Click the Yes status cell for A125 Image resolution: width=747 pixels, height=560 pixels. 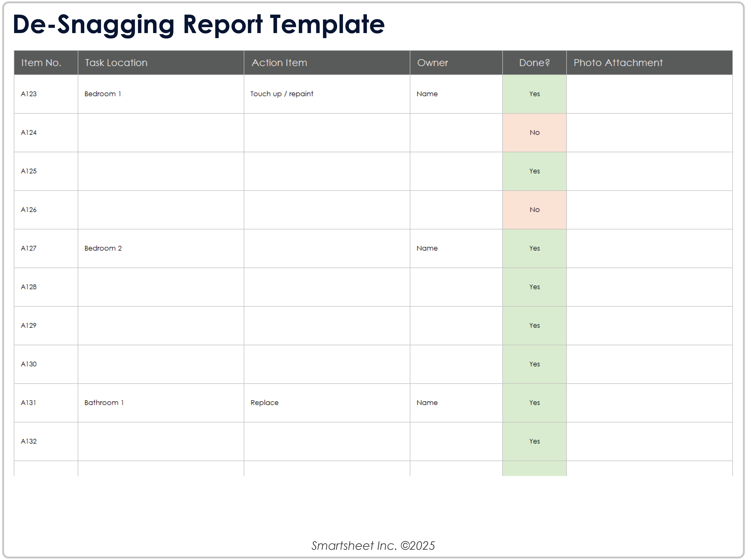[x=534, y=171]
